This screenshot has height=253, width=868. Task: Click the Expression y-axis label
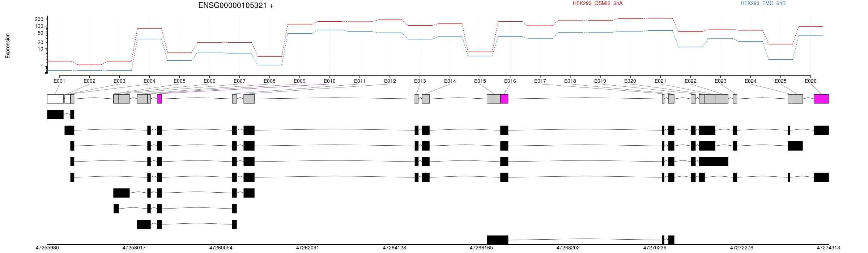point(8,46)
